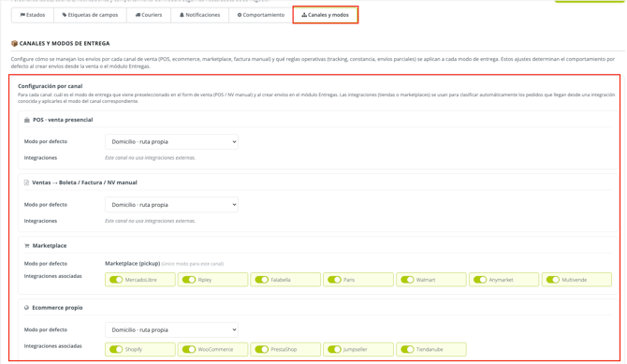Click the 'Ecommerce propio' section title
This screenshot has width=627, height=364.
coord(57,308)
